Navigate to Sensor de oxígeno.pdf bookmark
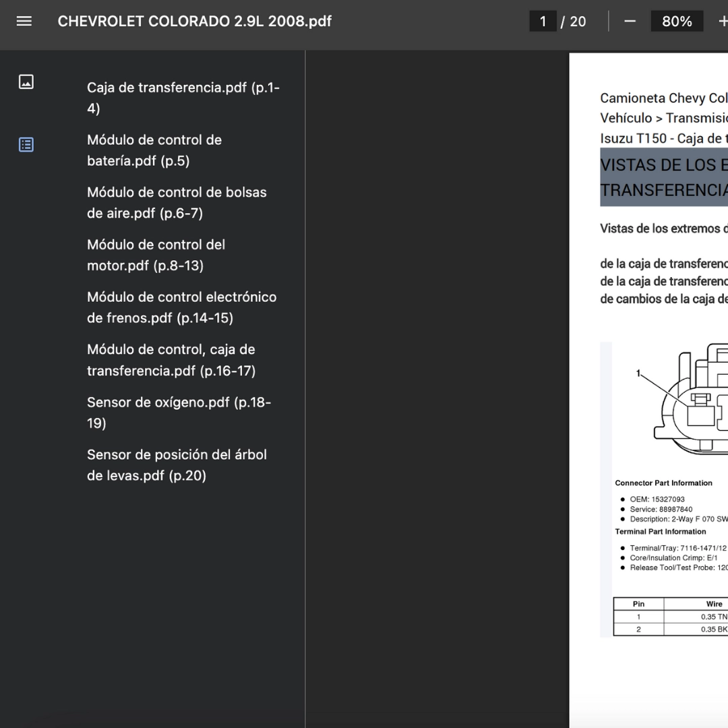This screenshot has width=728, height=728. coord(179,413)
